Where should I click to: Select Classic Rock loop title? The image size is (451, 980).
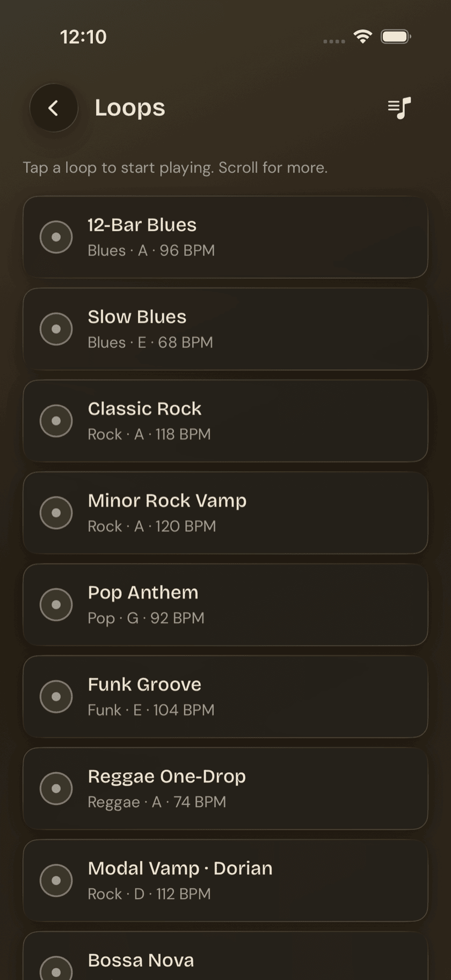(x=144, y=408)
